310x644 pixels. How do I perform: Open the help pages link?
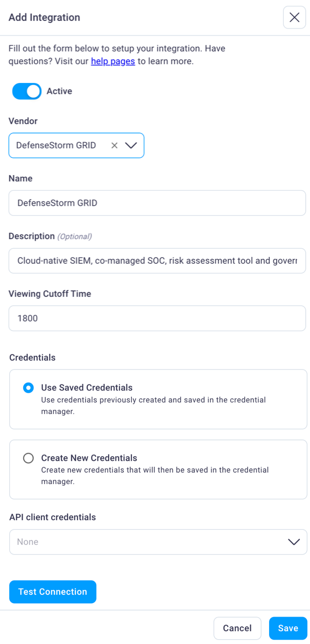113,61
